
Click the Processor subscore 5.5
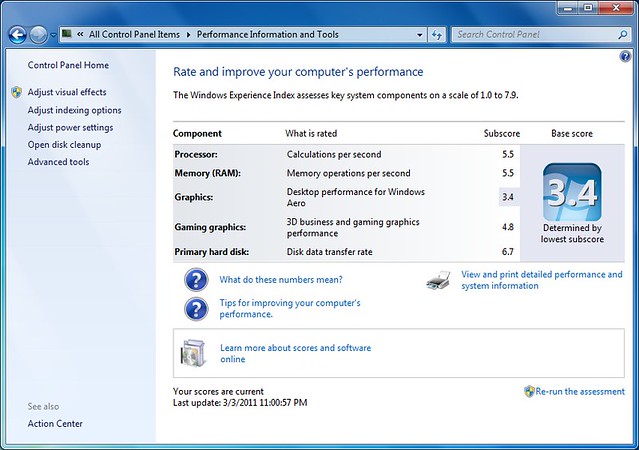[508, 154]
